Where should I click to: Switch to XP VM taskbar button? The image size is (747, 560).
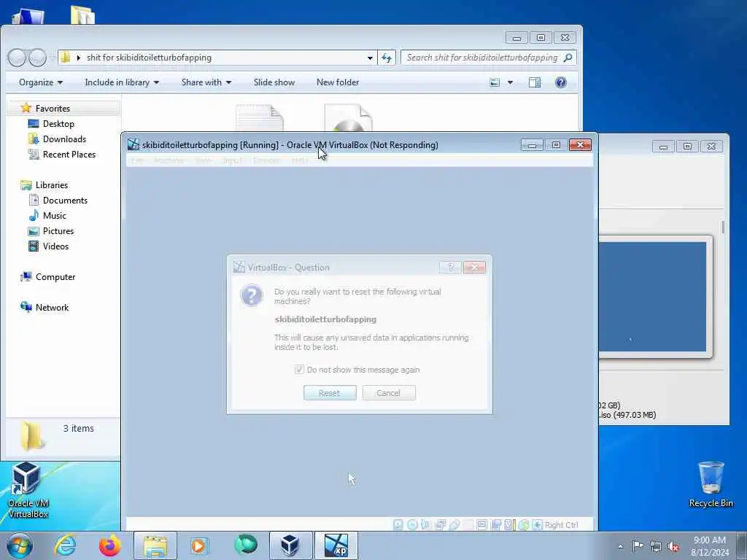pos(336,545)
